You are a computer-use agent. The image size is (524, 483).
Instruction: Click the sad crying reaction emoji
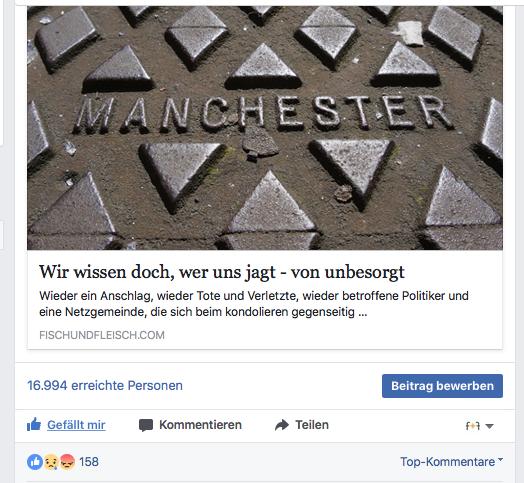pyautogui.click(x=51, y=462)
